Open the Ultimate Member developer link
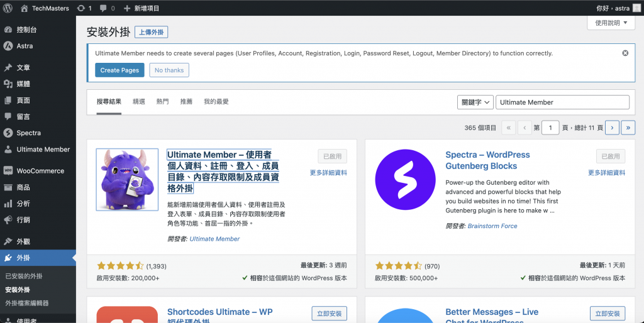 pyautogui.click(x=214, y=238)
